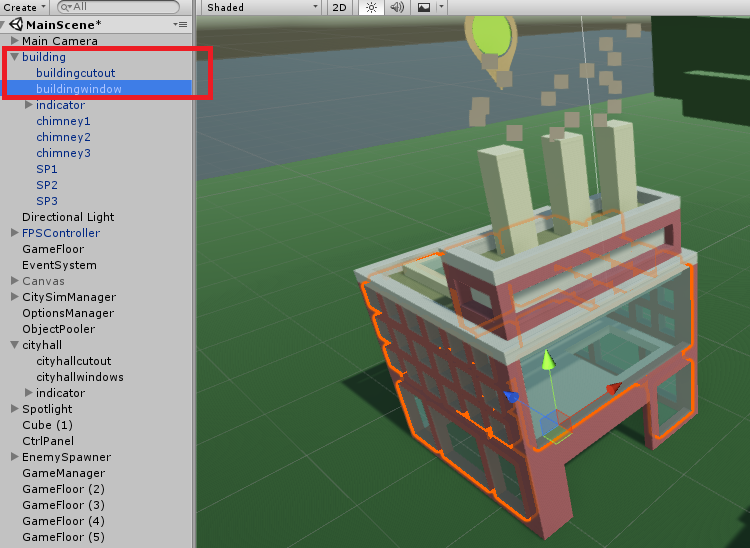Toggle scene lighting sun icon

pyautogui.click(x=371, y=7)
